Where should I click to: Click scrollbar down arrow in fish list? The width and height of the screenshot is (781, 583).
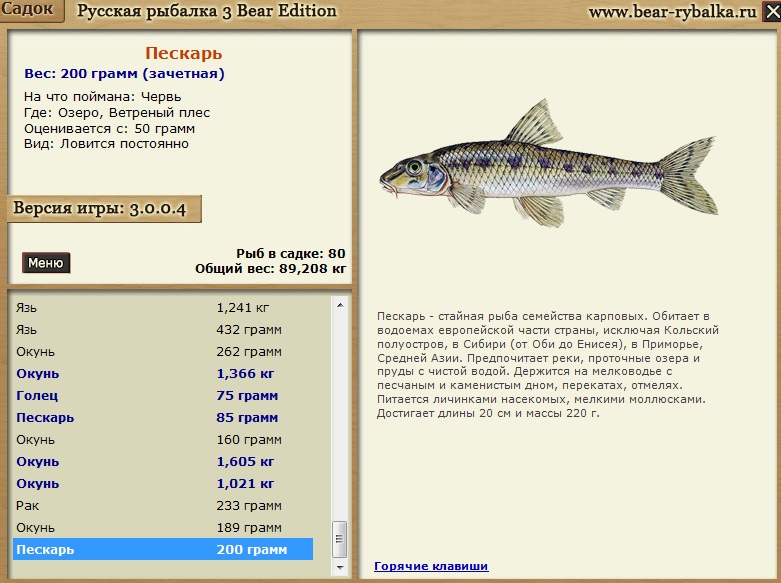(340, 567)
